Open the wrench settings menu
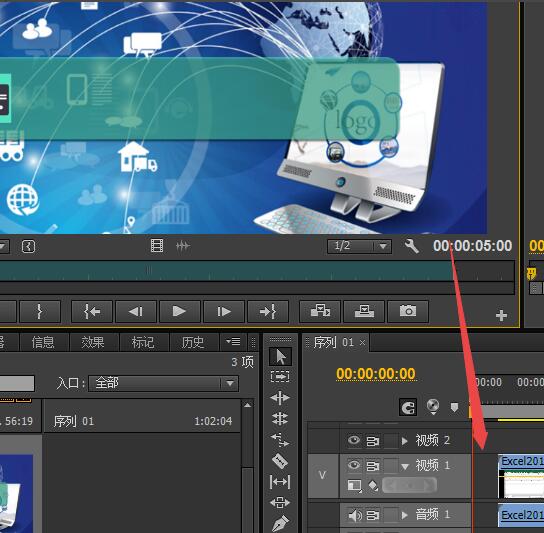This screenshot has width=544, height=533. [411, 246]
